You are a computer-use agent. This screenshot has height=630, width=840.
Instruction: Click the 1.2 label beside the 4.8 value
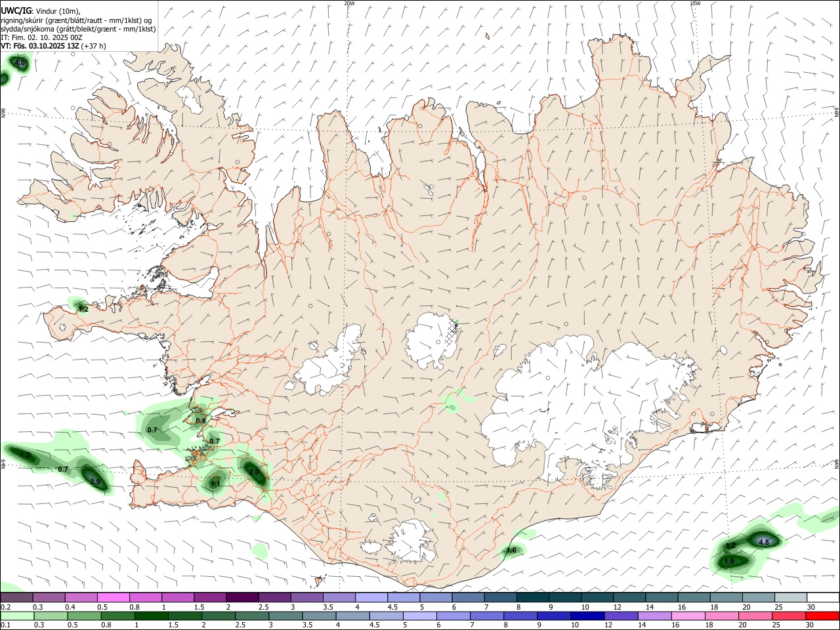coord(730,546)
